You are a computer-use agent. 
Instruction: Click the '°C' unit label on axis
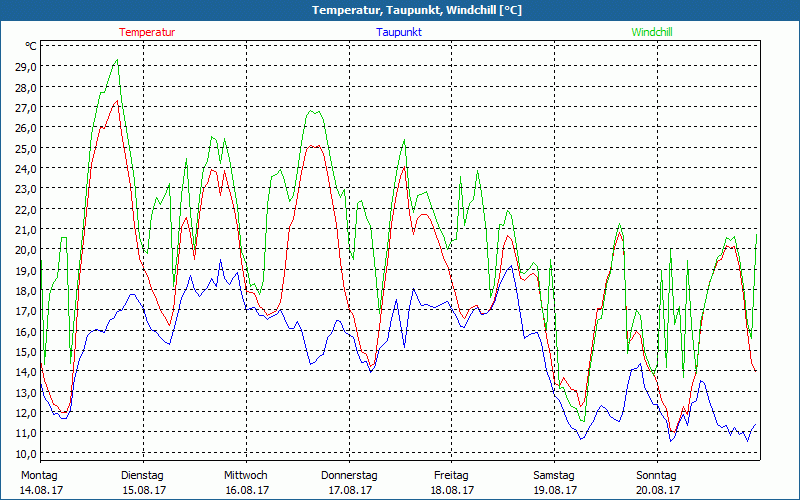(31, 46)
